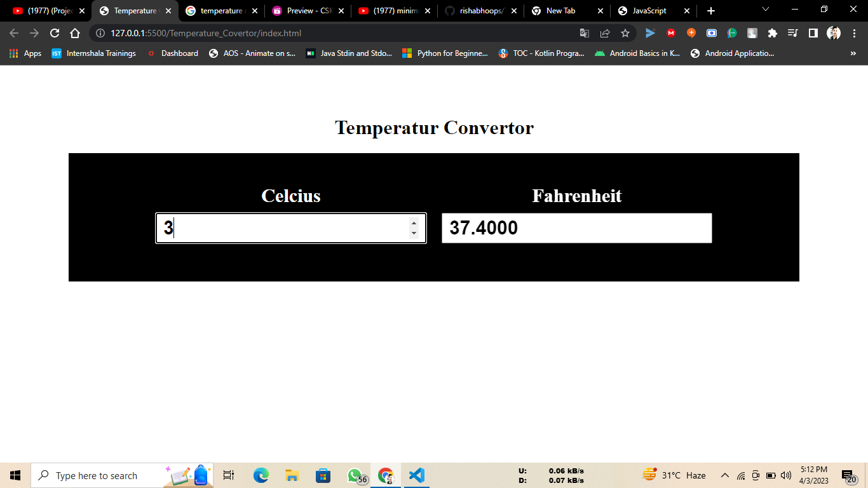Viewport: 868px width, 488px height.
Task: Switch to the Preview - CSK tab
Action: (311, 10)
